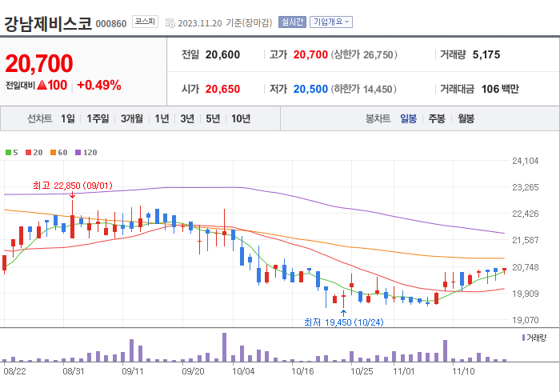Click the 24,104 price axis label
Image resolution: width=560 pixels, height=392 pixels.
click(x=525, y=161)
